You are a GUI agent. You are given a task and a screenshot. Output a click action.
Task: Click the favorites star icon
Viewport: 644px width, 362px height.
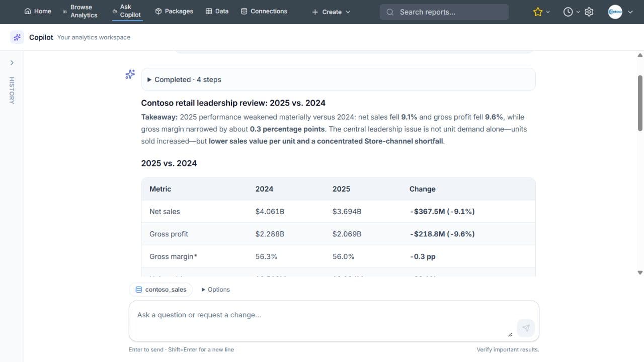[538, 12]
